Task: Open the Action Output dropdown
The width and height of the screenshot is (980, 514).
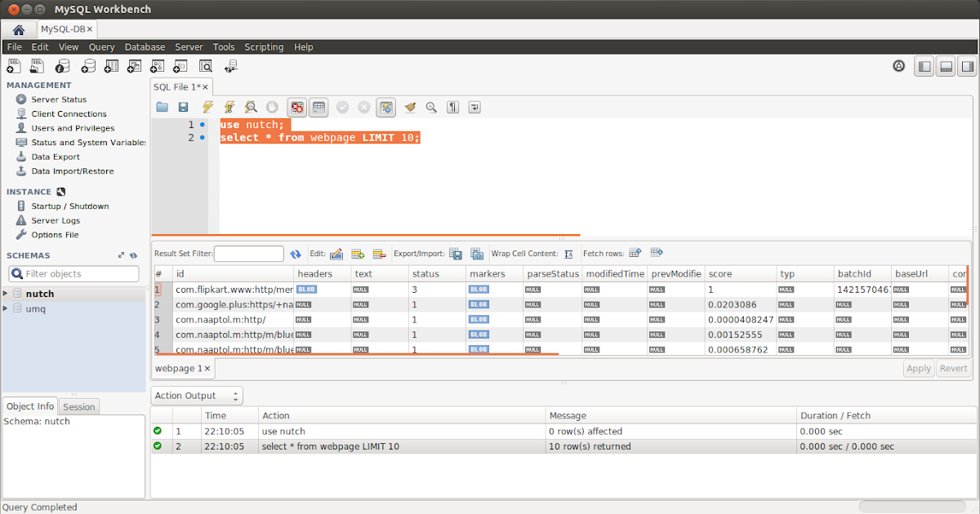Action: click(198, 396)
